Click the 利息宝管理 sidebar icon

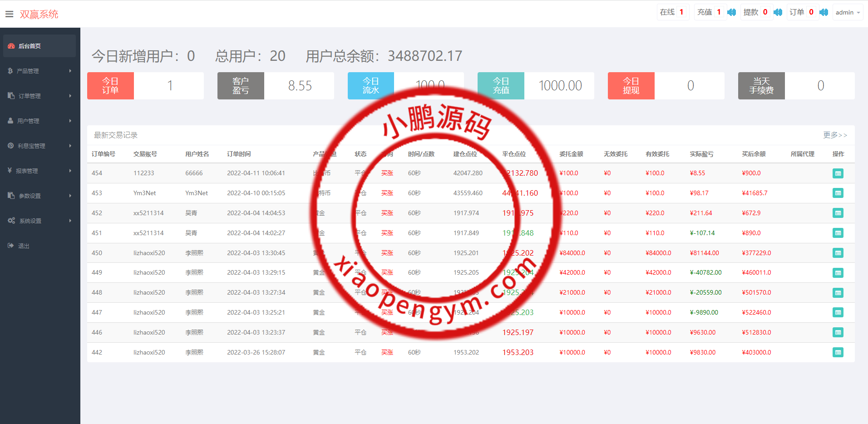11,146
